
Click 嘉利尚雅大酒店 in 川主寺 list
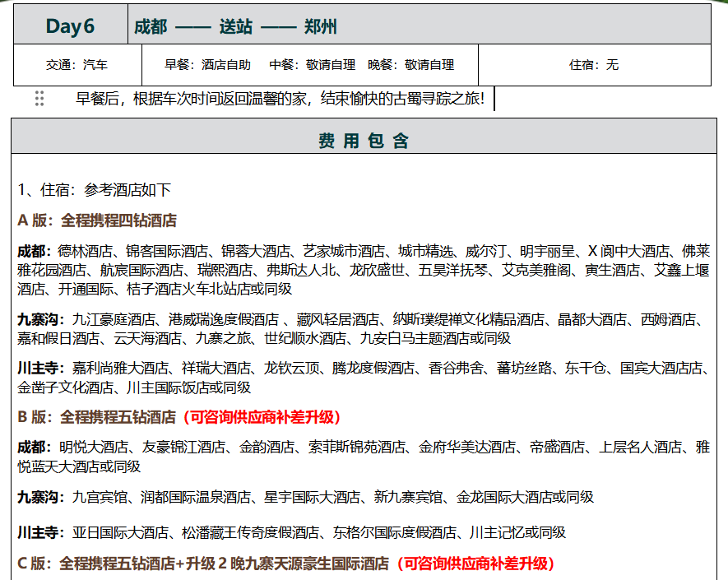pyautogui.click(x=120, y=369)
